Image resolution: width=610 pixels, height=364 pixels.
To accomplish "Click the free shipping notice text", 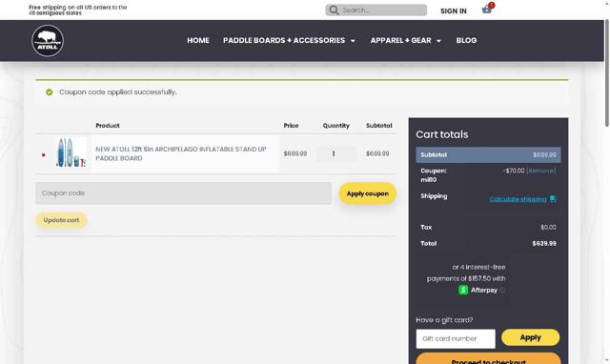I will (x=78, y=10).
